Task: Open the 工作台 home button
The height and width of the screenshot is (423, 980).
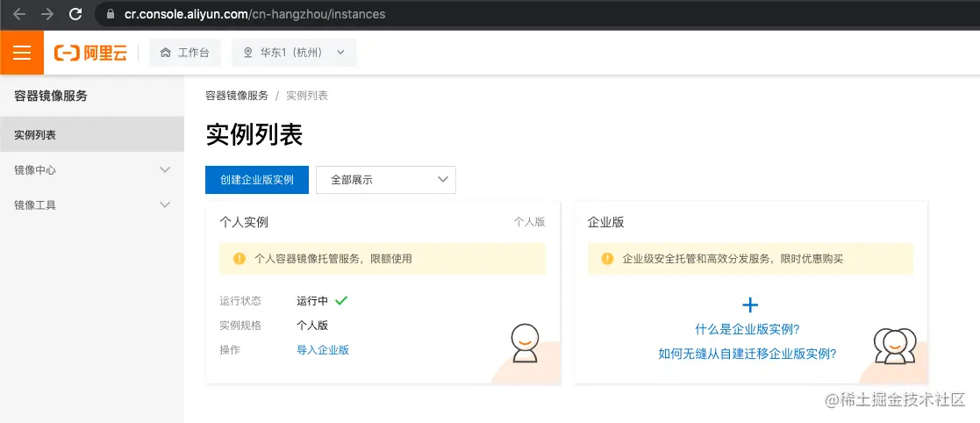Action: point(185,53)
